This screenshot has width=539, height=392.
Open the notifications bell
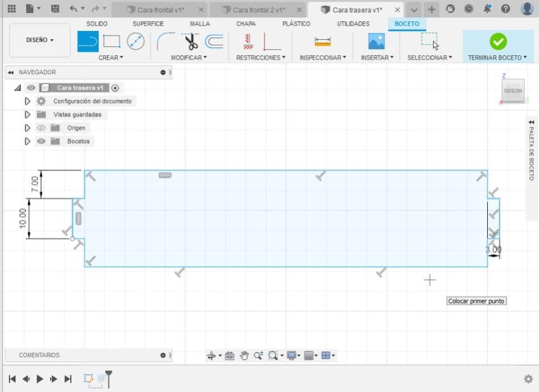coord(487,8)
